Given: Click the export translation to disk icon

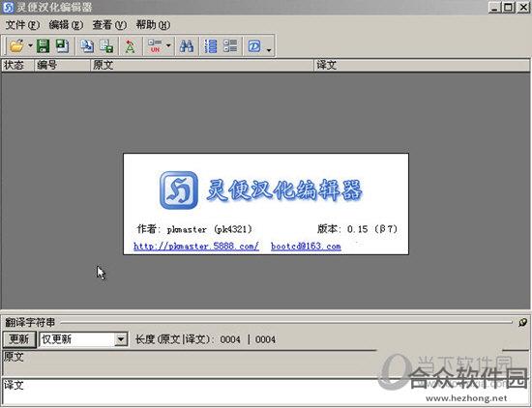Looking at the screenshot, I should (x=106, y=45).
